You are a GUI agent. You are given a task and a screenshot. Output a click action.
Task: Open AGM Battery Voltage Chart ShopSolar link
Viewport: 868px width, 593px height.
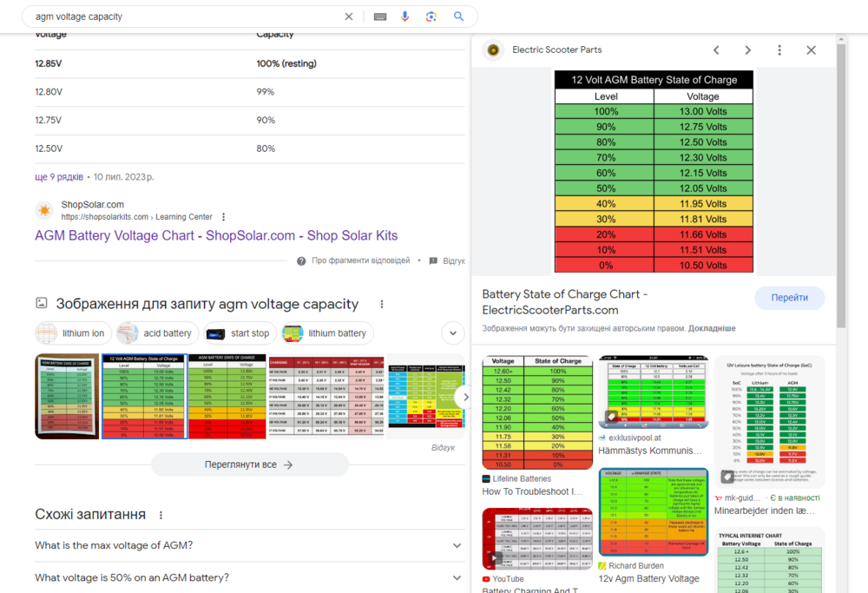point(215,235)
